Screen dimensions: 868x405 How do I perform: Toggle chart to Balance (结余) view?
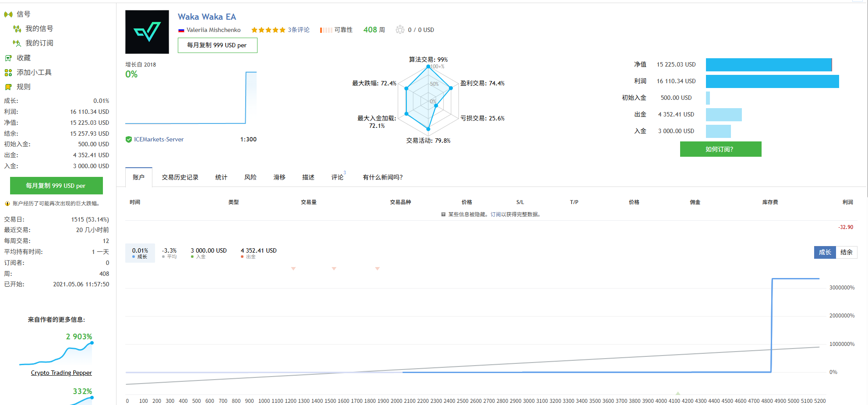[846, 252]
